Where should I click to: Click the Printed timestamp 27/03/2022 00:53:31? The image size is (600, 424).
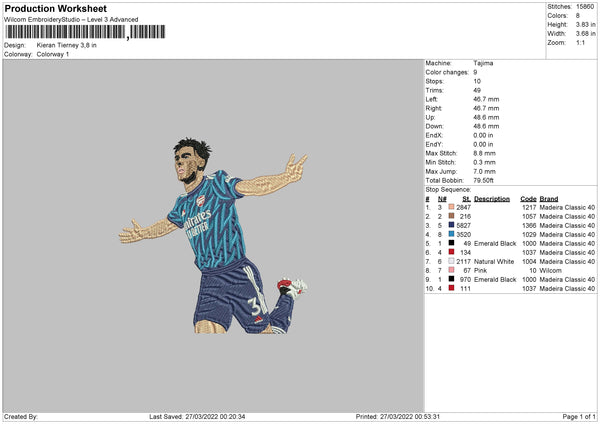pos(410,416)
